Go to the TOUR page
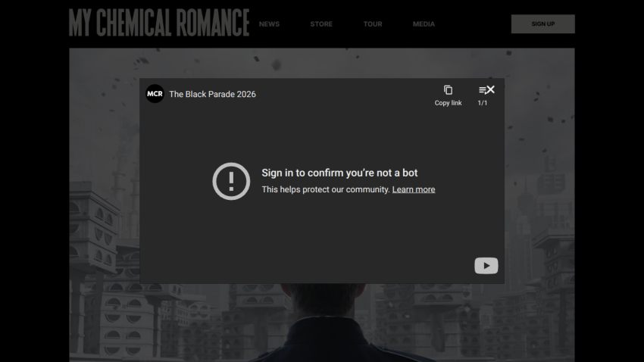Image resolution: width=644 pixels, height=362 pixels. tap(373, 24)
